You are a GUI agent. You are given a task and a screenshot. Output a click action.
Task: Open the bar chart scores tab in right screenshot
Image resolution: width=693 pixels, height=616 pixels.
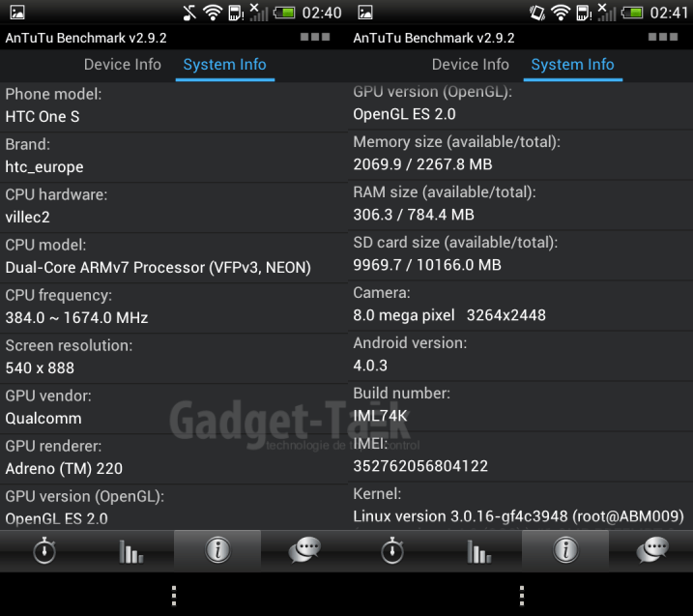pyautogui.click(x=479, y=551)
